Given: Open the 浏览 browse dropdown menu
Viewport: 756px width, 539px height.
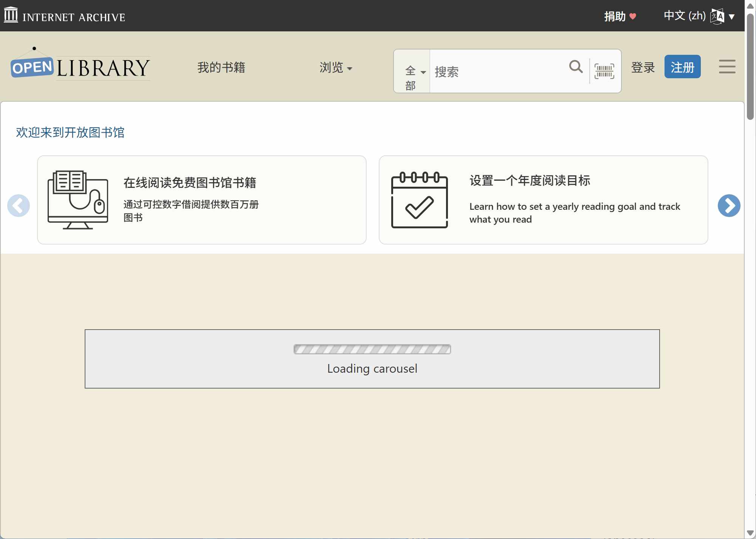Looking at the screenshot, I should [336, 68].
